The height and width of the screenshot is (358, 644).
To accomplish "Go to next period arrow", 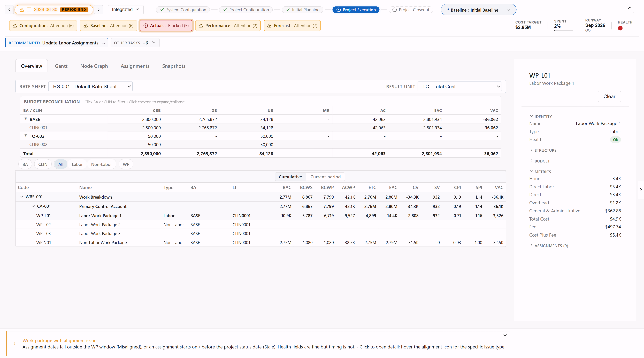I will click(x=98, y=10).
